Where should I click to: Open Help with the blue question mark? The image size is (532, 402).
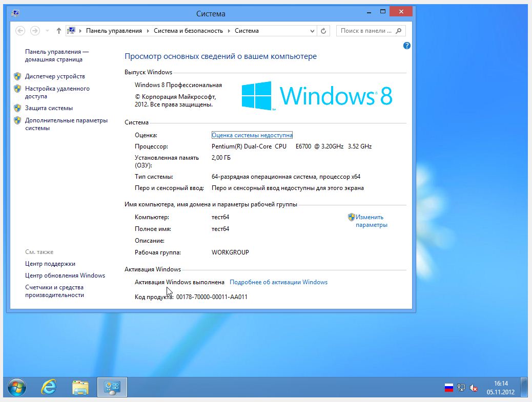(x=407, y=46)
